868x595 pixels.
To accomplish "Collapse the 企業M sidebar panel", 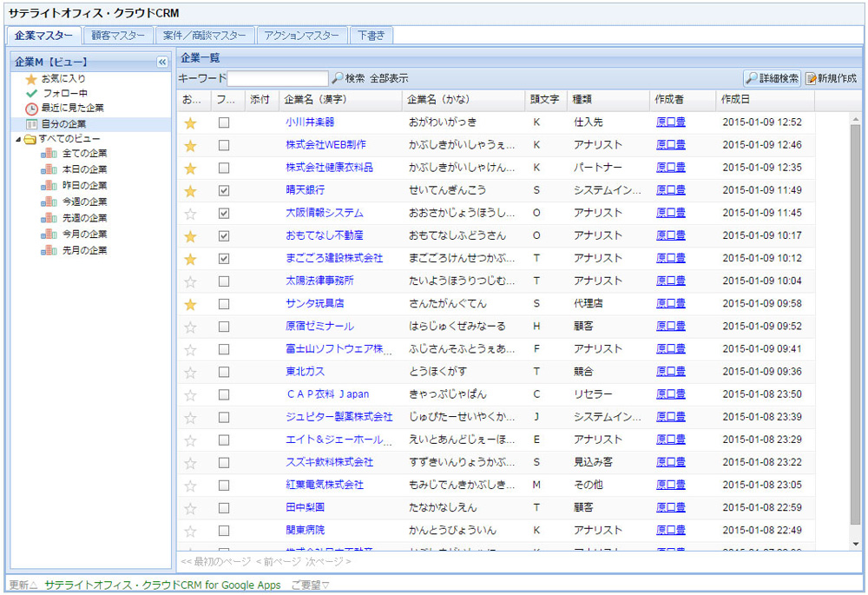I will [x=161, y=62].
